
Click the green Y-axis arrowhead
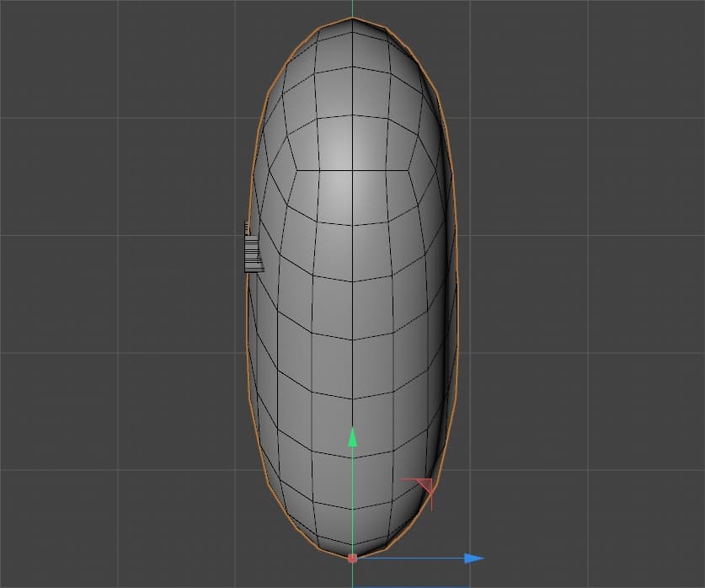coord(353,437)
